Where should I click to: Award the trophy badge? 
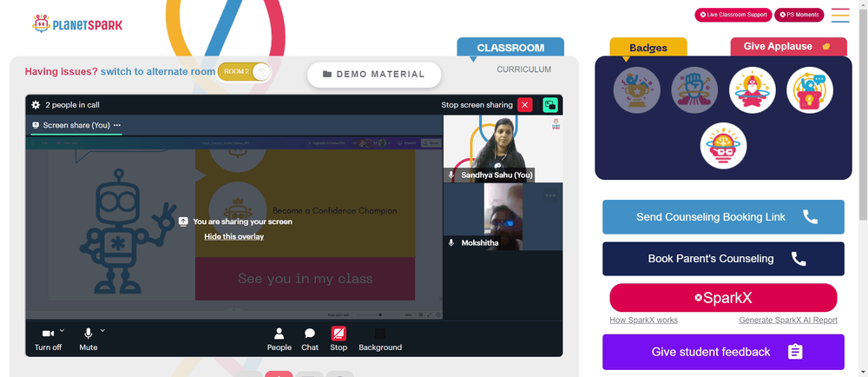[x=636, y=90]
